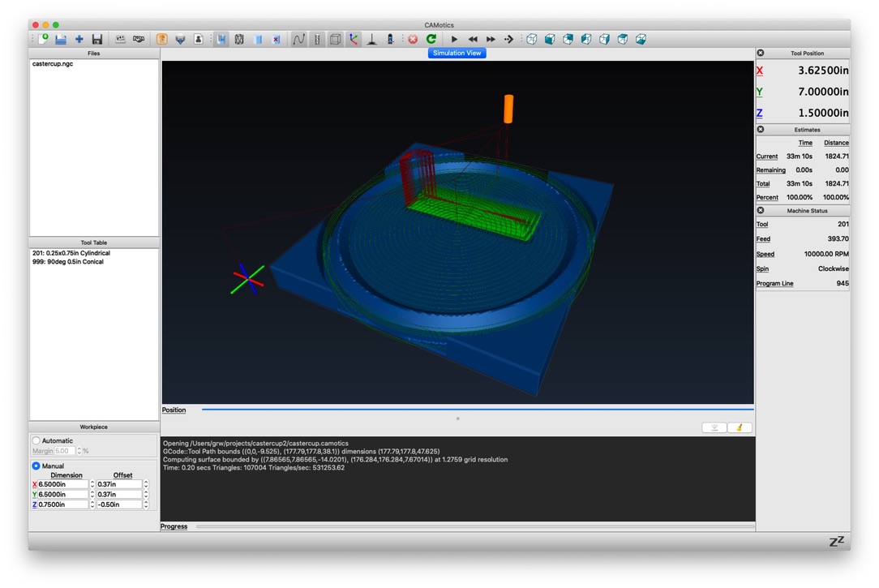This screenshot has width=879, height=588.
Task: Close the Estimates panel
Action: (761, 129)
